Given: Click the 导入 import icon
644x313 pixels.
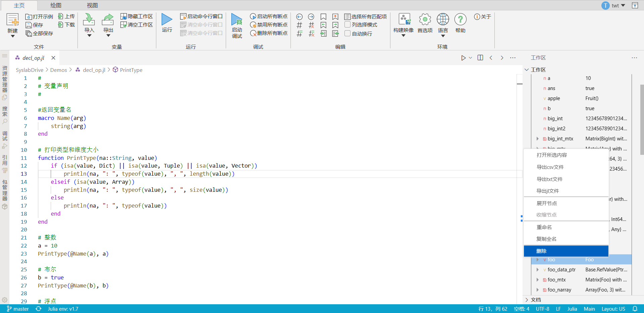Looking at the screenshot, I should (89, 19).
